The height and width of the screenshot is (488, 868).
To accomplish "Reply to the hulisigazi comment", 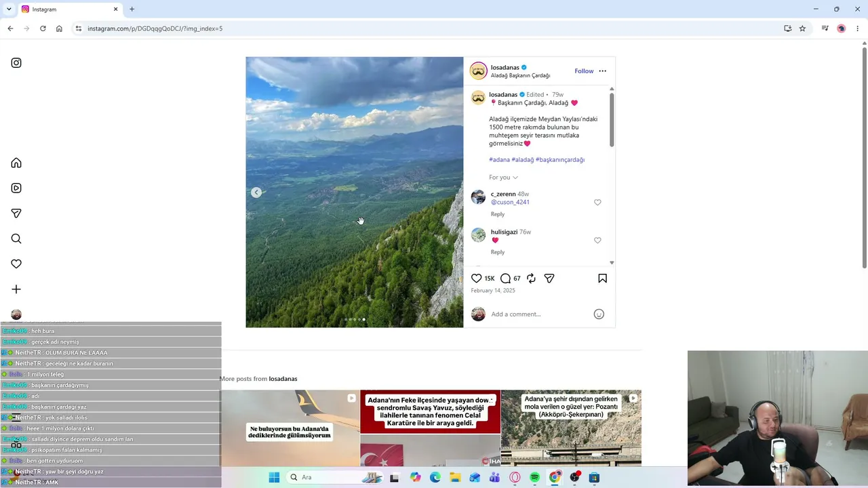I will pos(498,252).
